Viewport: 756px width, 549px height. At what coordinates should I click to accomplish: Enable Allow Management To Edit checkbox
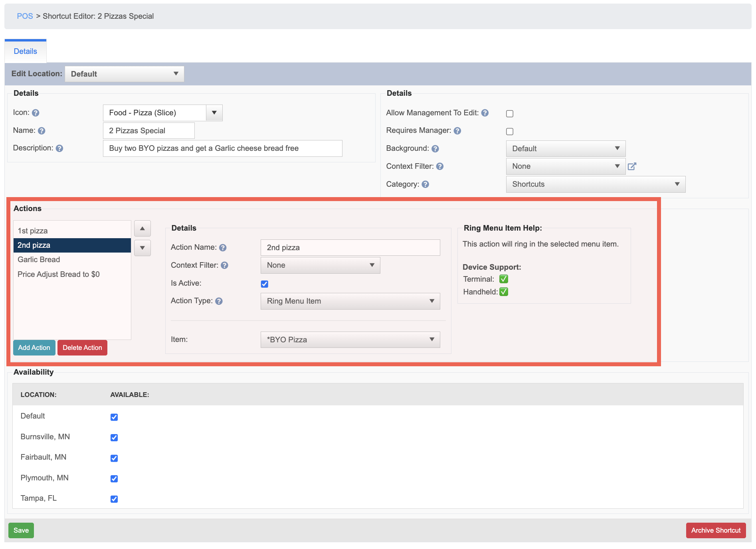tap(510, 114)
